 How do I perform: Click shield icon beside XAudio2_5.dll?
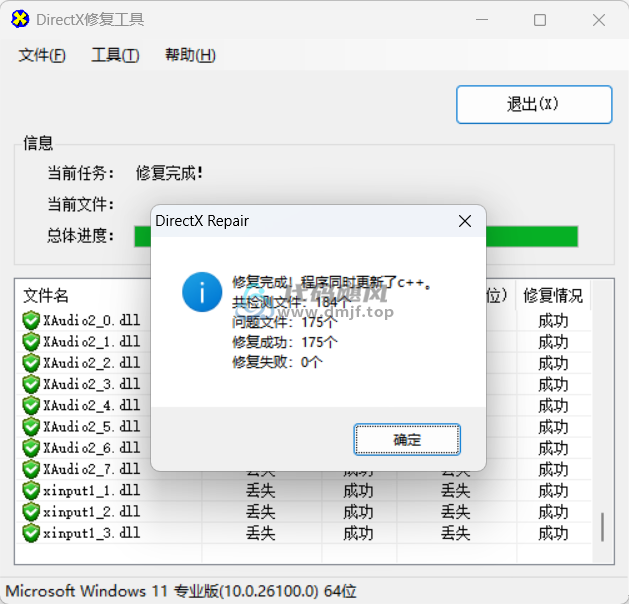coord(31,427)
